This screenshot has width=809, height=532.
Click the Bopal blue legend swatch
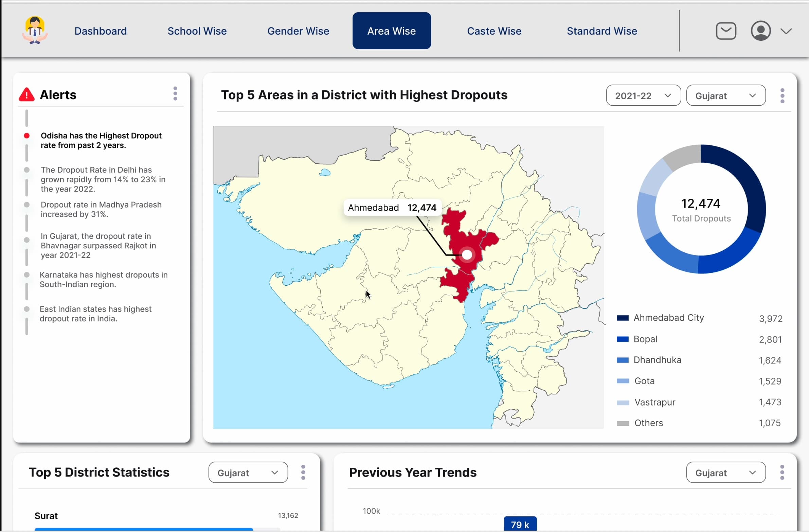(623, 339)
